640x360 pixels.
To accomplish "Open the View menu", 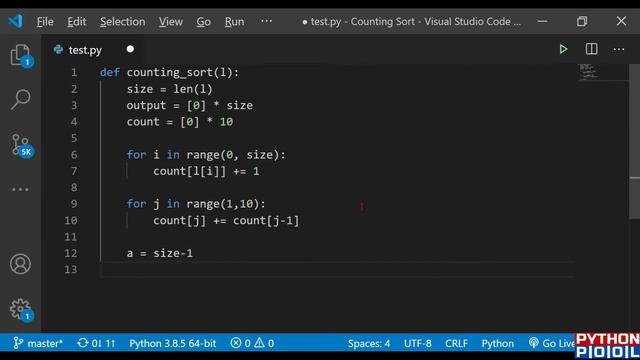I will pyautogui.click(x=171, y=22).
